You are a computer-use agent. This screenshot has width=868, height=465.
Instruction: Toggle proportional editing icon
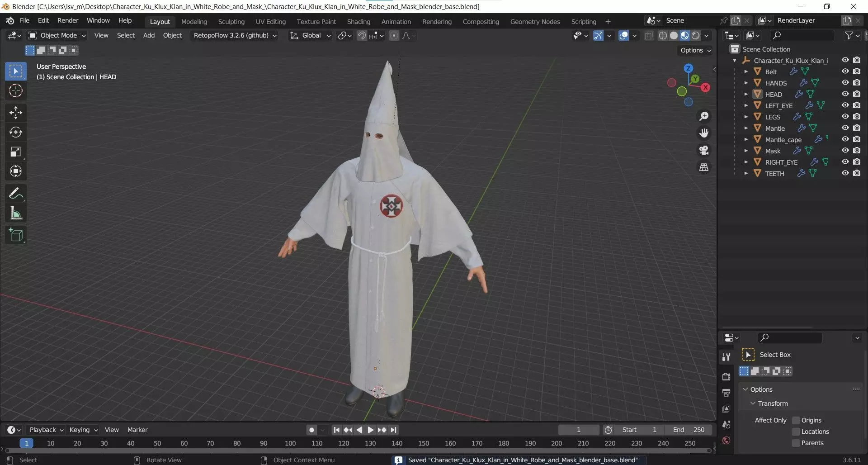[x=394, y=36]
